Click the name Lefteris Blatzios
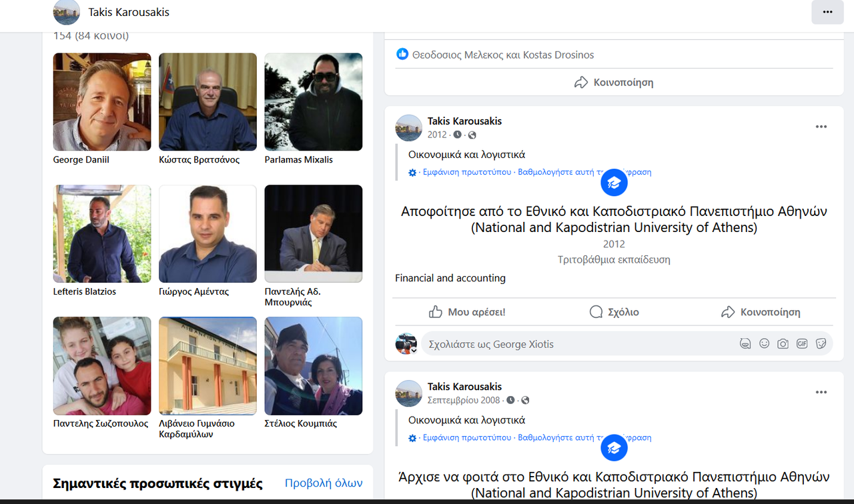854x504 pixels. (x=85, y=292)
